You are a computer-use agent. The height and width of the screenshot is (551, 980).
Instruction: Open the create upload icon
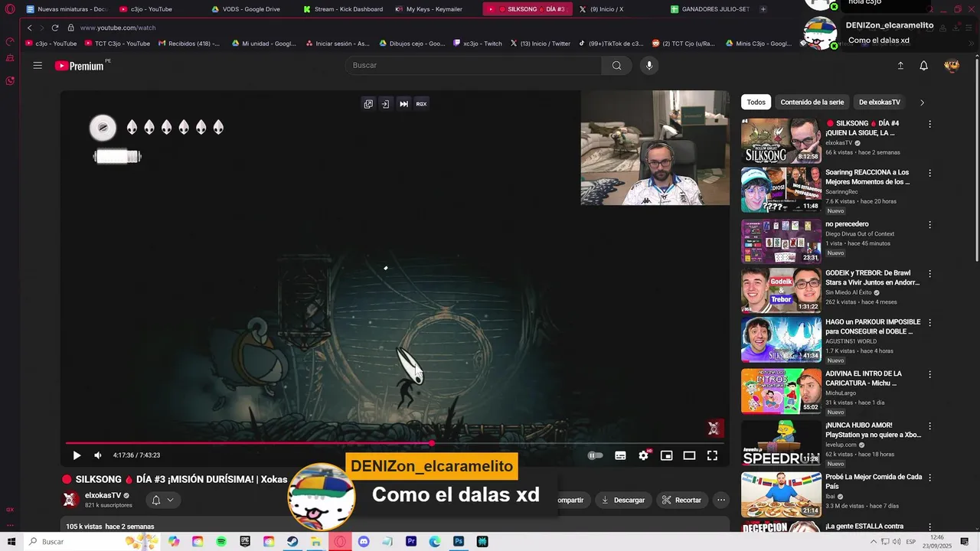pos(900,66)
